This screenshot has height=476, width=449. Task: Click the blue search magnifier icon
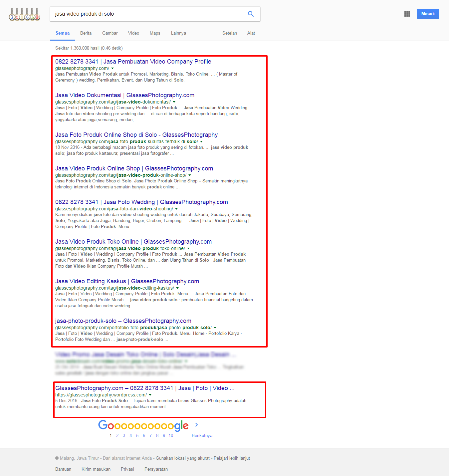[251, 14]
